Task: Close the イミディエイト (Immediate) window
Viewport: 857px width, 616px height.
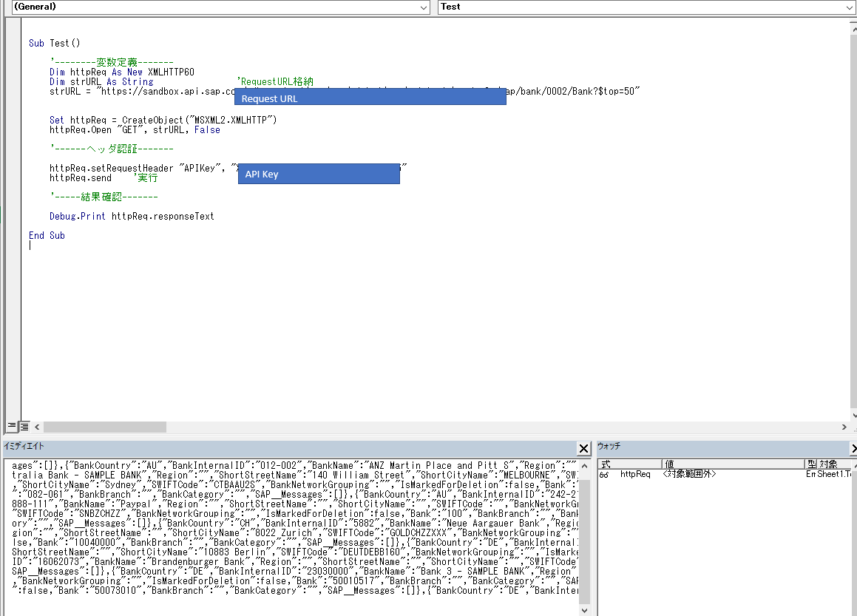Action: (x=583, y=449)
